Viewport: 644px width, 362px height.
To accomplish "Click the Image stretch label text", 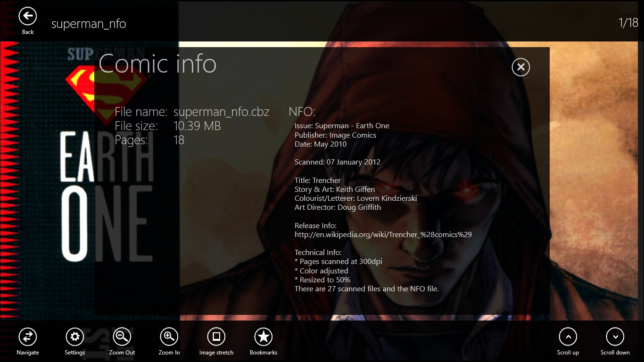I will click(x=216, y=353).
